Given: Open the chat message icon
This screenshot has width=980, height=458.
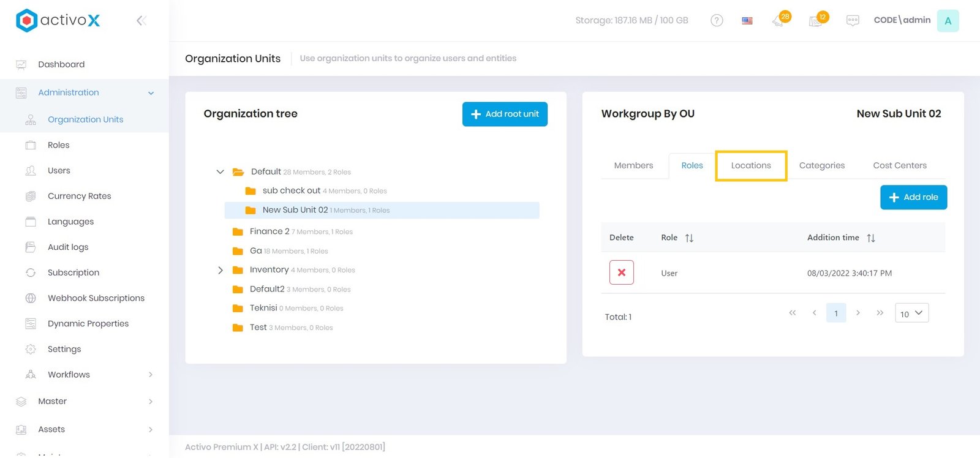Looking at the screenshot, I should point(852,21).
